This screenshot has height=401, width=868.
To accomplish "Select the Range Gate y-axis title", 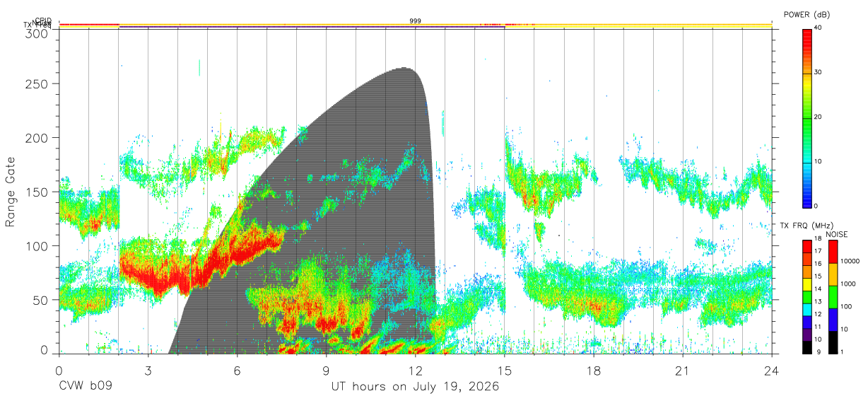I will pos(11,192).
